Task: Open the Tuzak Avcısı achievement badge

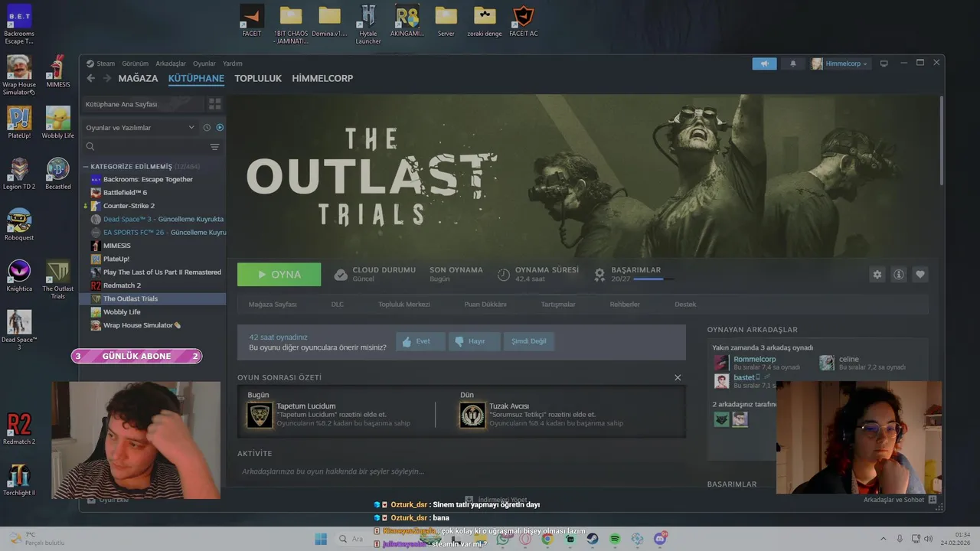Action: (x=472, y=415)
